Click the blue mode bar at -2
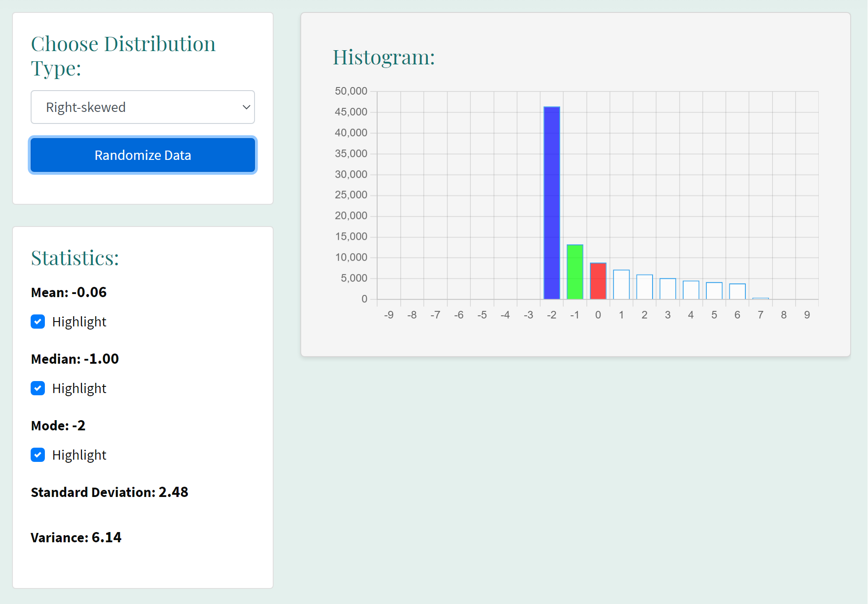Screen dimensions: 868x604 (552, 203)
